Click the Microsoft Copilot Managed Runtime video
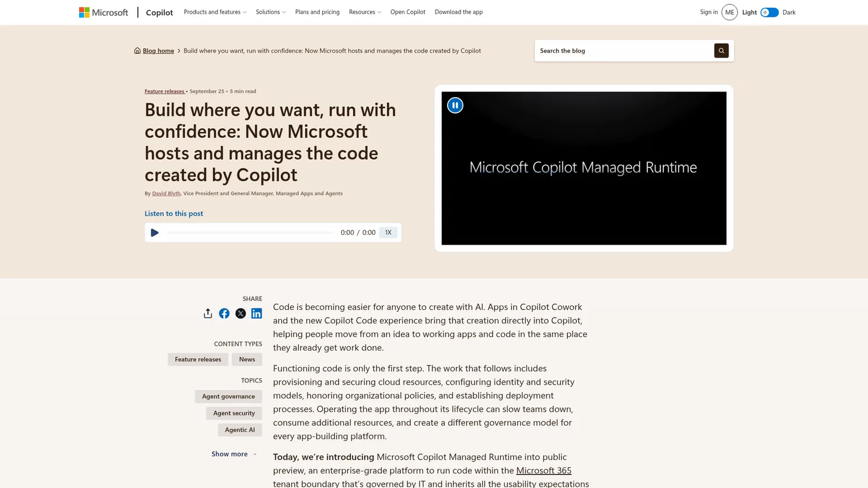This screenshot has height=488, width=868. pos(584,168)
